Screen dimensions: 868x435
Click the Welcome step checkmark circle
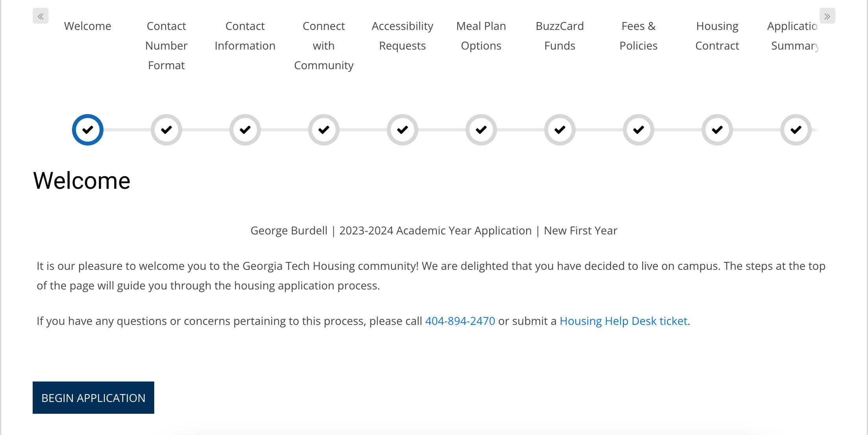pyautogui.click(x=88, y=130)
